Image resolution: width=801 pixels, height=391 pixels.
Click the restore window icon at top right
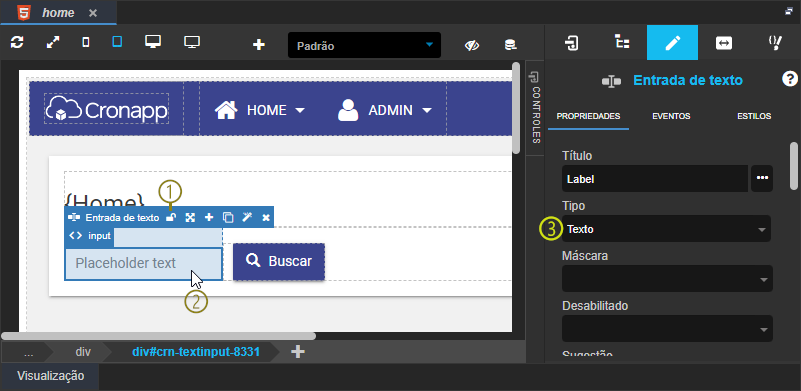click(x=789, y=11)
